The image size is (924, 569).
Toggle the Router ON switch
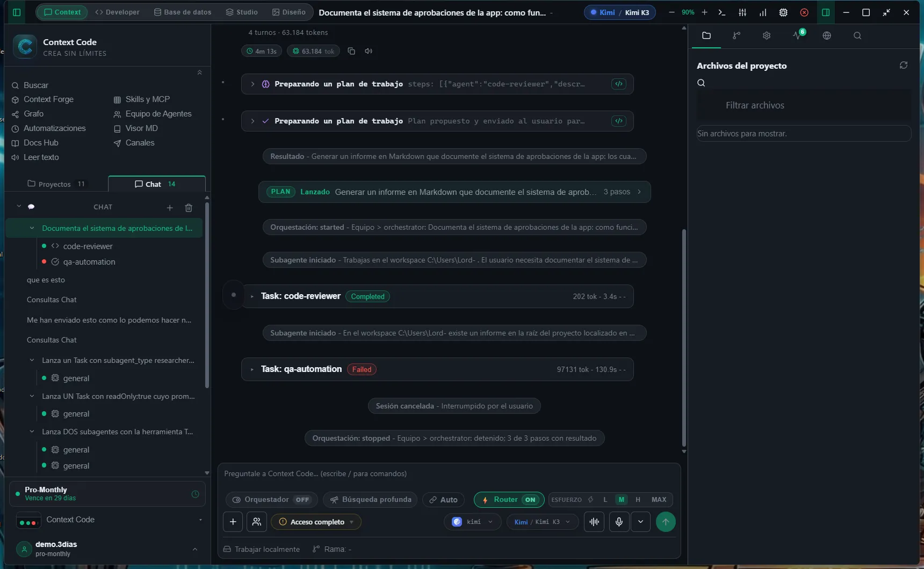point(509,500)
